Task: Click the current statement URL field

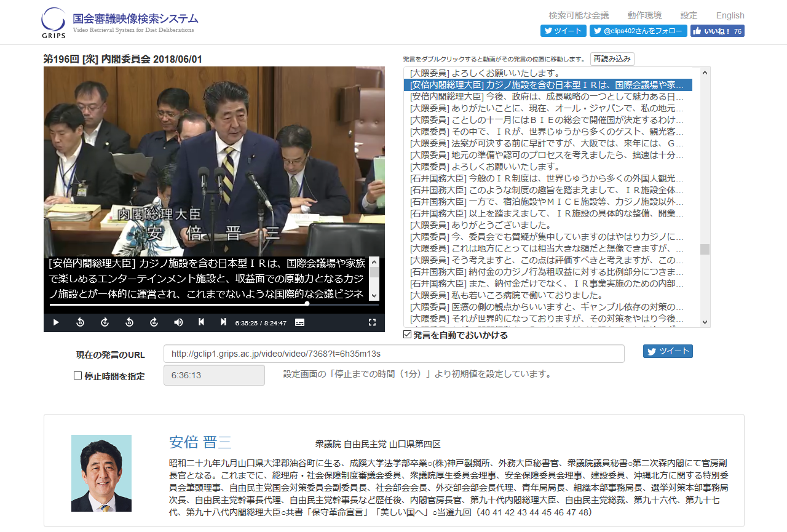Action: coord(393,354)
